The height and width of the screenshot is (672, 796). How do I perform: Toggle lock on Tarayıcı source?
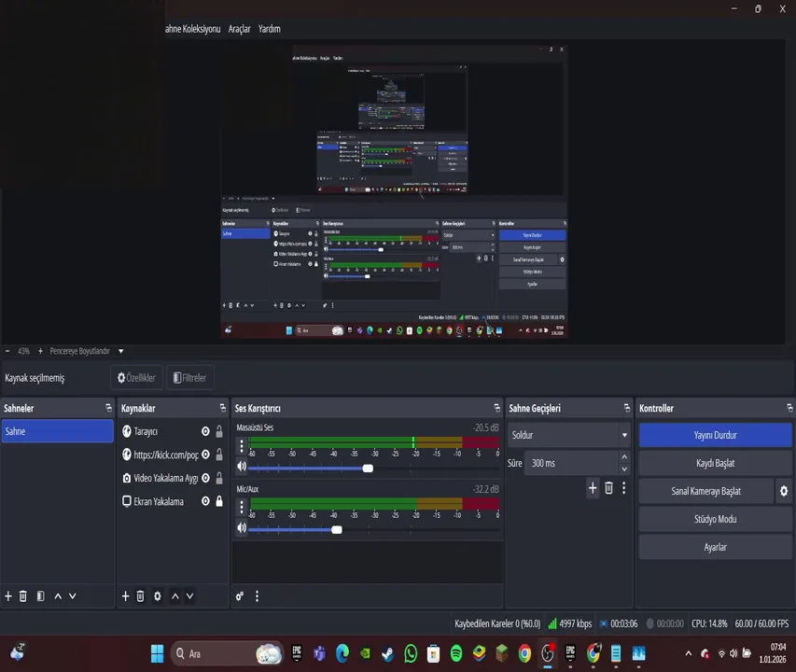[219, 431]
